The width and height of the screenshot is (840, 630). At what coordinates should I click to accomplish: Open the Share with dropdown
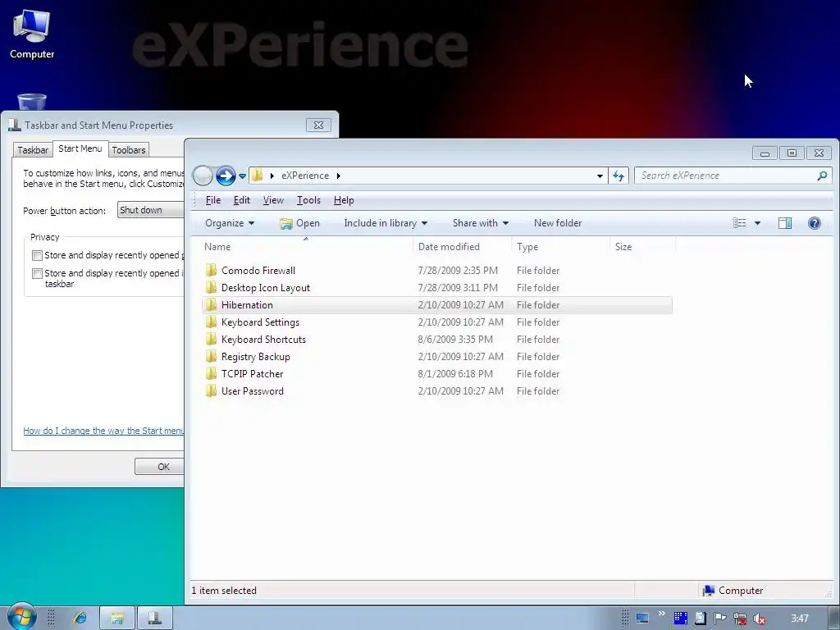coord(480,223)
